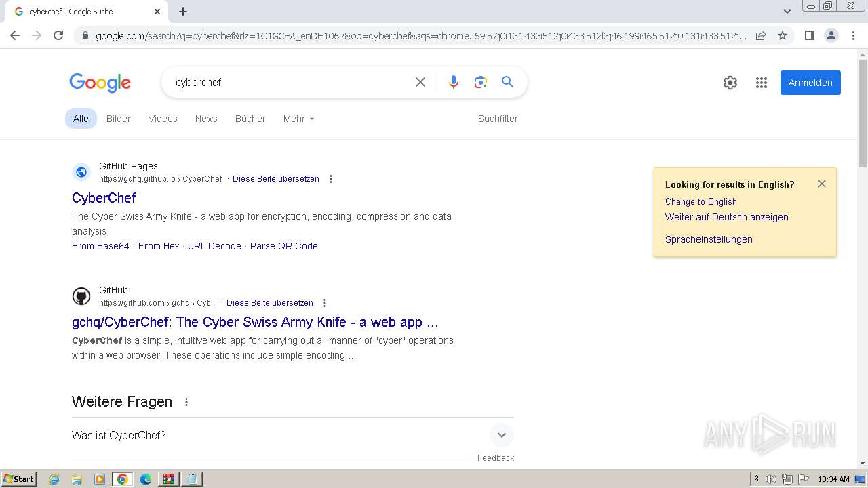Viewport: 868px width, 488px height.
Task: Open options for GitHub Pages result
Action: [331, 179]
